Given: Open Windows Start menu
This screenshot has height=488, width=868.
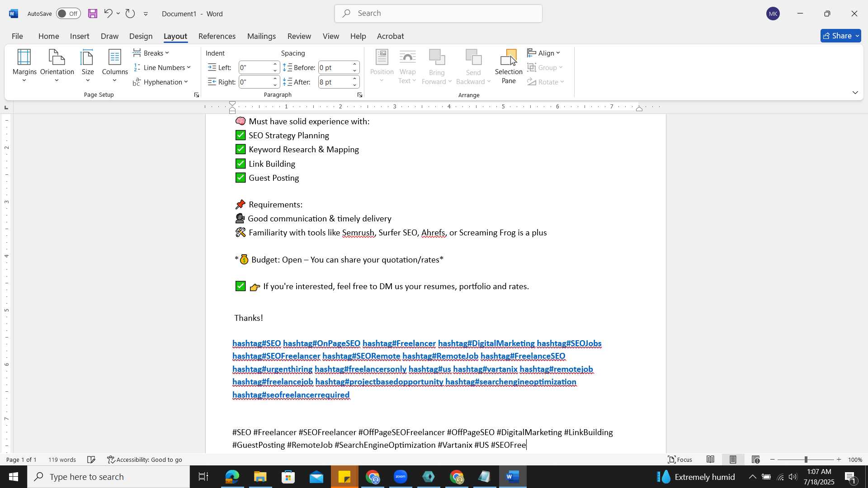Looking at the screenshot, I should (x=13, y=477).
